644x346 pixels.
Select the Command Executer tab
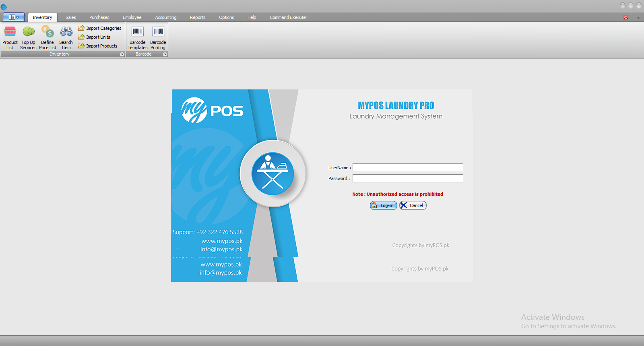coord(288,17)
